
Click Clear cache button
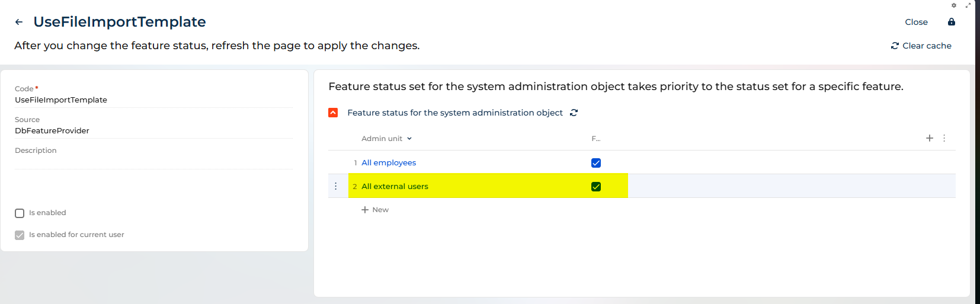click(x=921, y=46)
